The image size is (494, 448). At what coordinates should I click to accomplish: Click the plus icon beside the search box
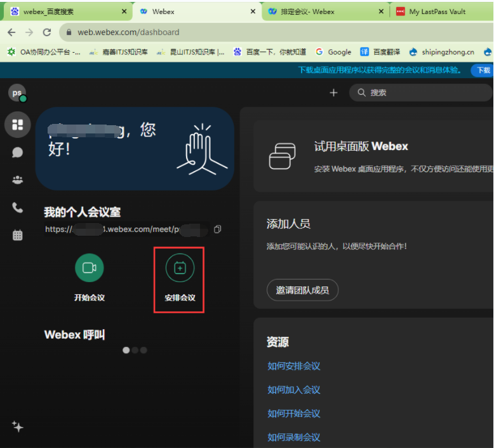coord(333,93)
